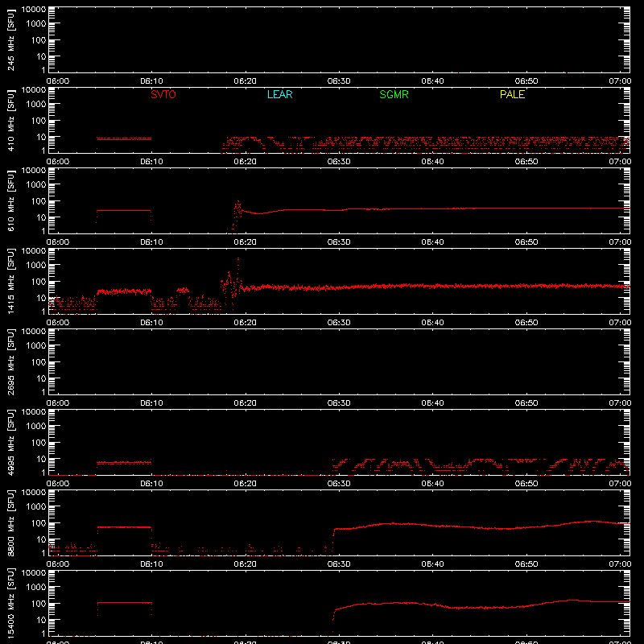Click 07:00 tick under the 245 MHz panel
644x644 pixels.
coord(620,81)
